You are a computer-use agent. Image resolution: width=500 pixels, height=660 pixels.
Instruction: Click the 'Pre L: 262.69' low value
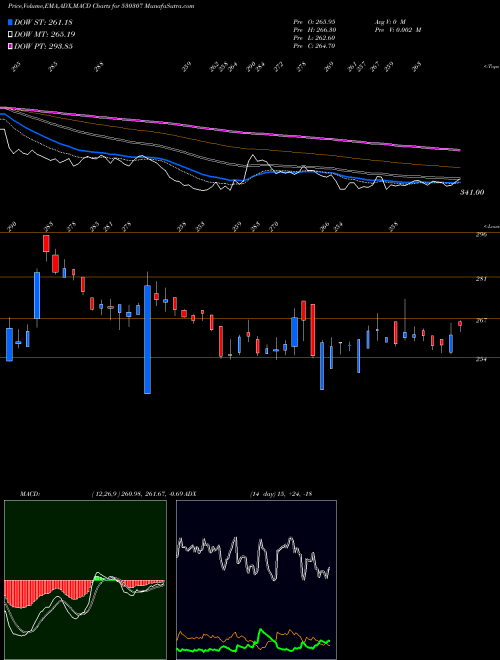(x=314, y=38)
